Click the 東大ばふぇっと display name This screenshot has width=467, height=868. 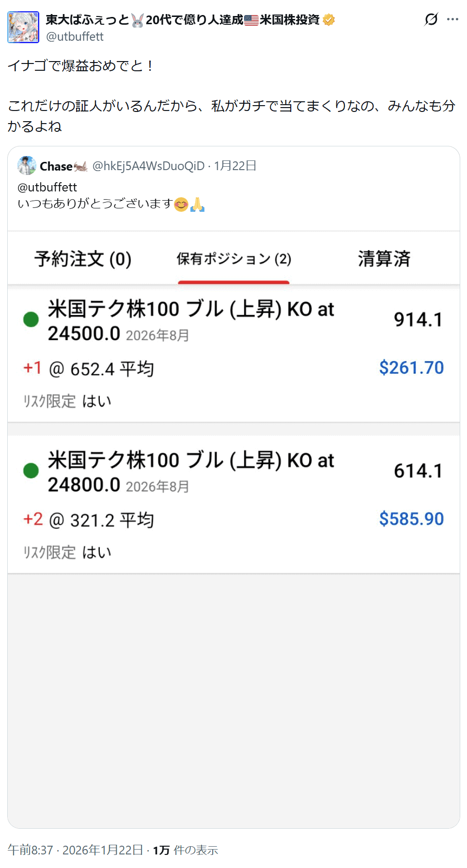pos(87,20)
